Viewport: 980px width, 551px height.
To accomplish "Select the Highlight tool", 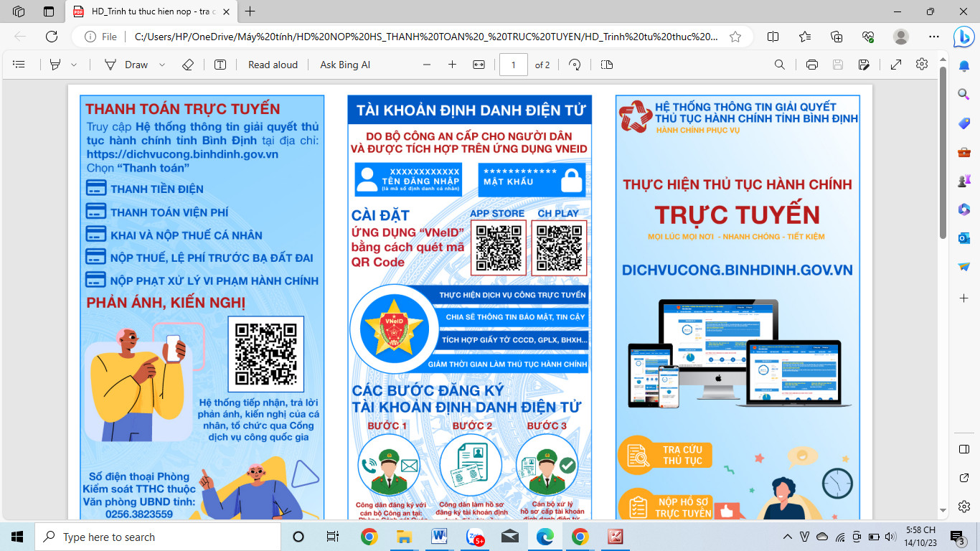I will pos(55,65).
